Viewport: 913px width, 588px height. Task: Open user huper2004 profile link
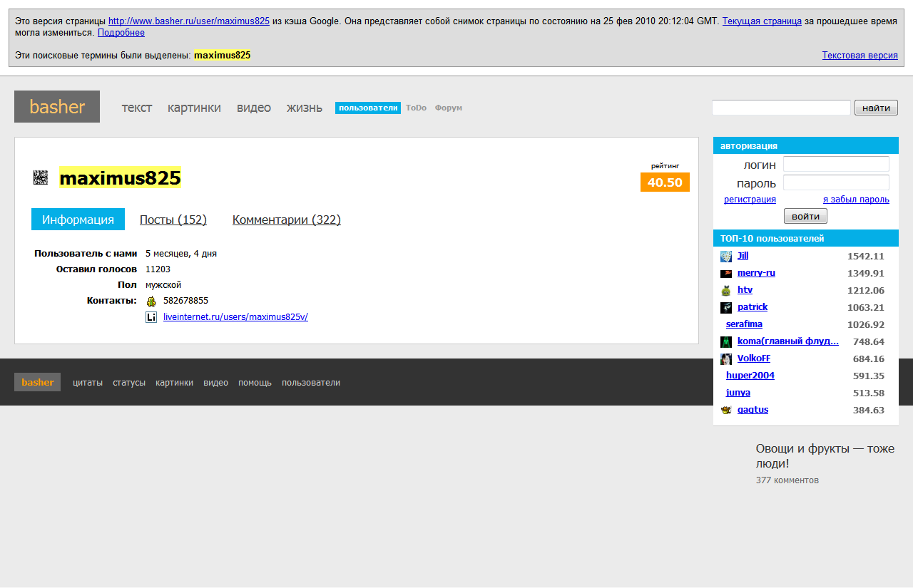coord(750,376)
